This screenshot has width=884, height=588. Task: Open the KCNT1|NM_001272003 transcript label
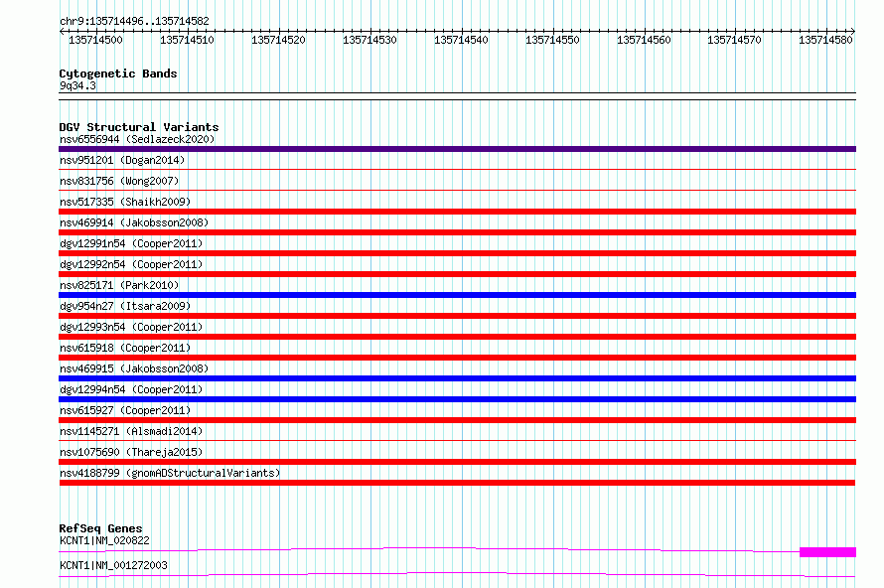113,565
